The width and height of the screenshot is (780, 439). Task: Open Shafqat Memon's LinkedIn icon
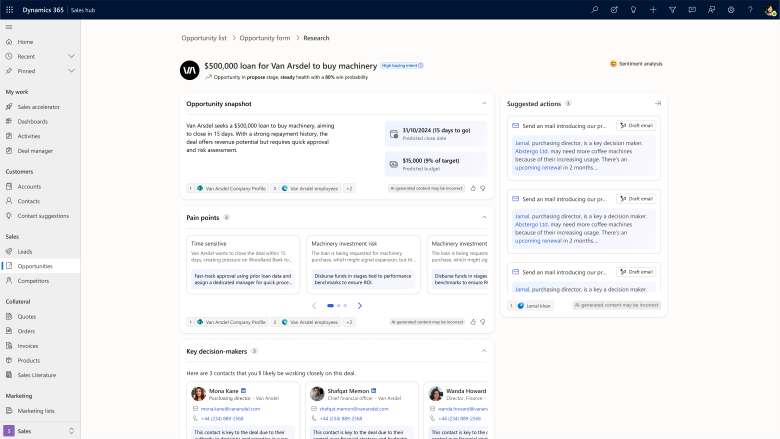tap(374, 391)
